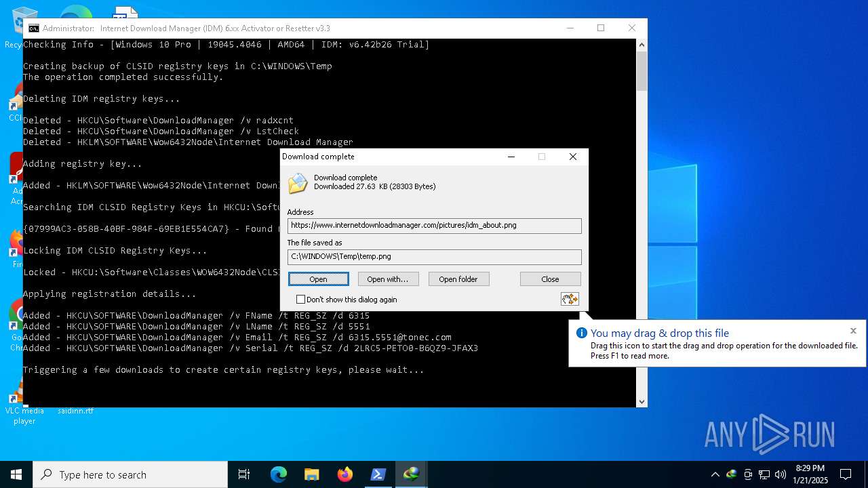Click the network tray icon
Image resolution: width=868 pixels, height=488 pixels.
[x=764, y=474]
